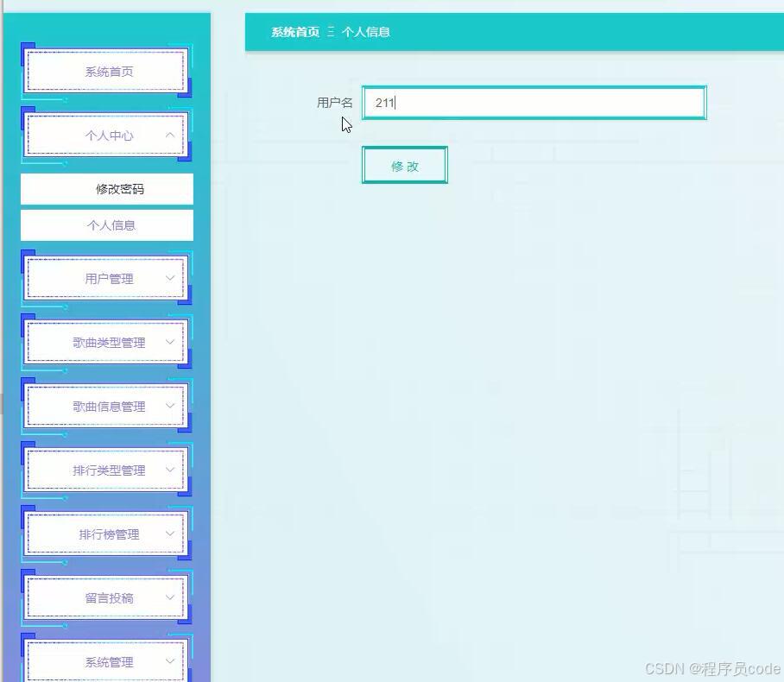The image size is (784, 682).
Task: Go to 系统首页 breadcrumb link
Action: [295, 32]
